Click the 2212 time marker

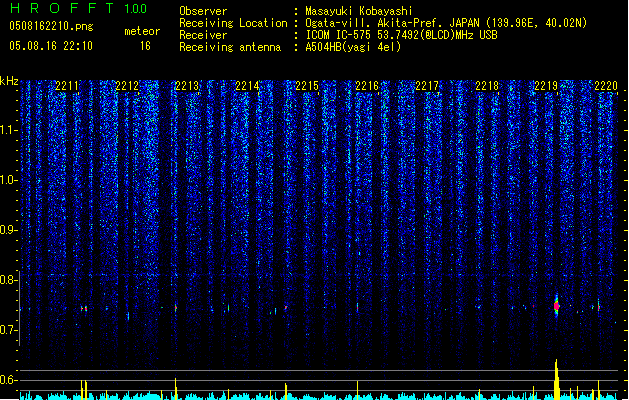pyautogui.click(x=127, y=86)
